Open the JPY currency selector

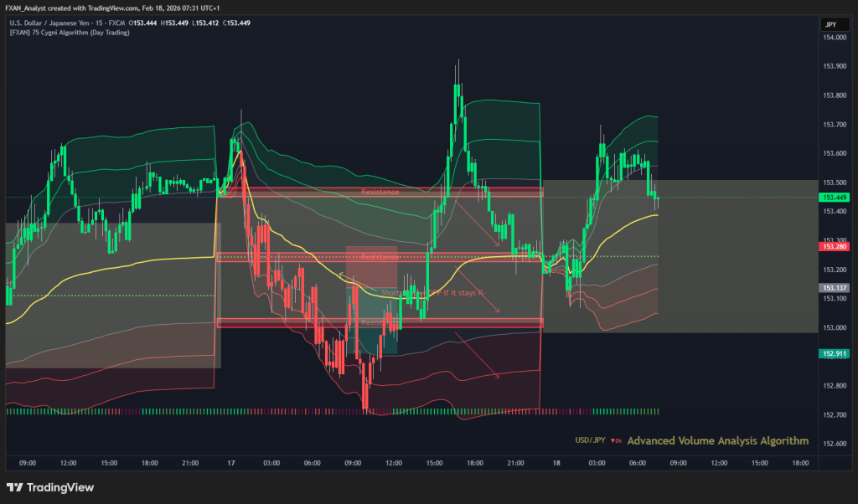830,25
